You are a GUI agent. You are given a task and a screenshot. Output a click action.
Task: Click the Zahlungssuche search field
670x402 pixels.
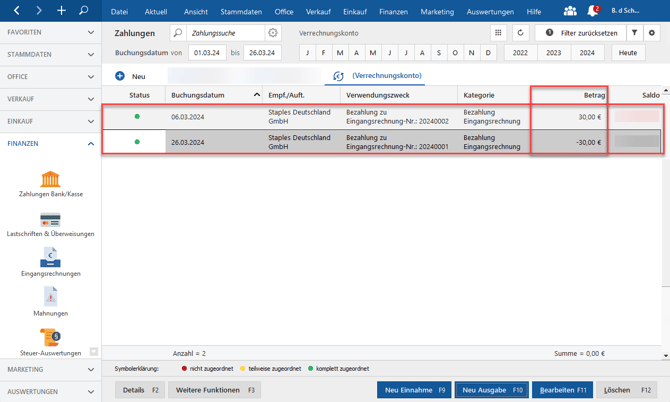pyautogui.click(x=225, y=33)
